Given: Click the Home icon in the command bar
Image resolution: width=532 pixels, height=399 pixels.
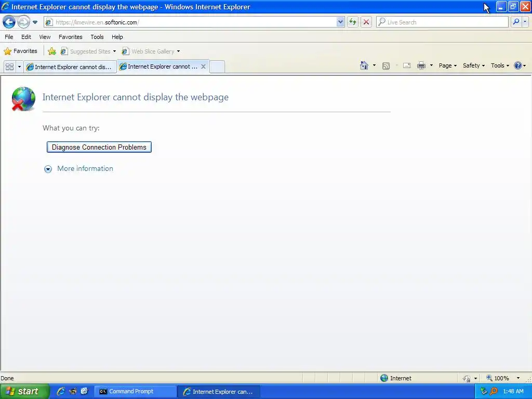Looking at the screenshot, I should 364,65.
